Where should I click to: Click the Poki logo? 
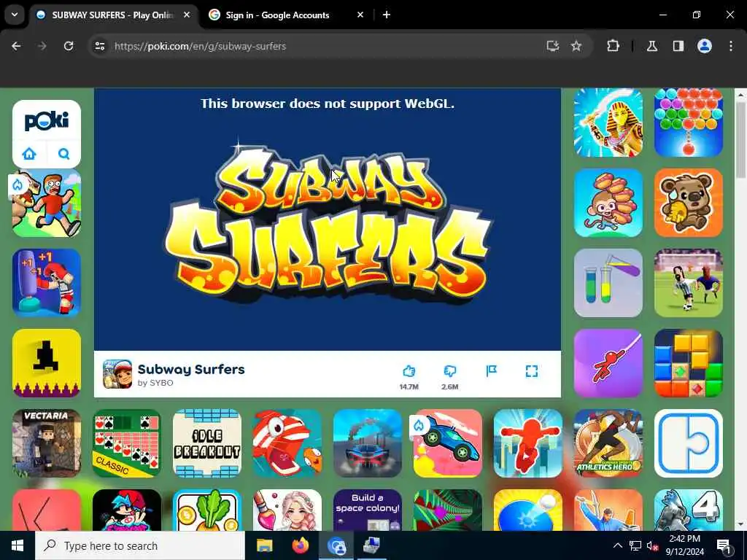[47, 120]
